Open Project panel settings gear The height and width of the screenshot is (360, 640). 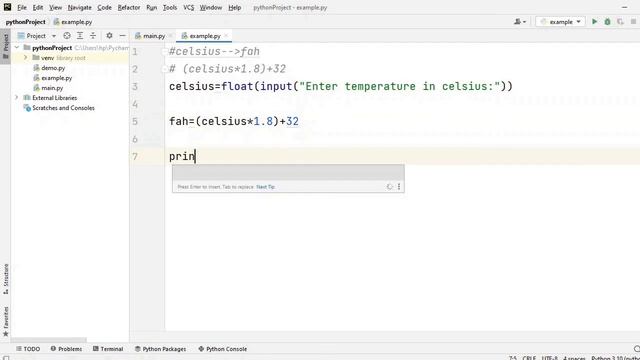point(109,36)
